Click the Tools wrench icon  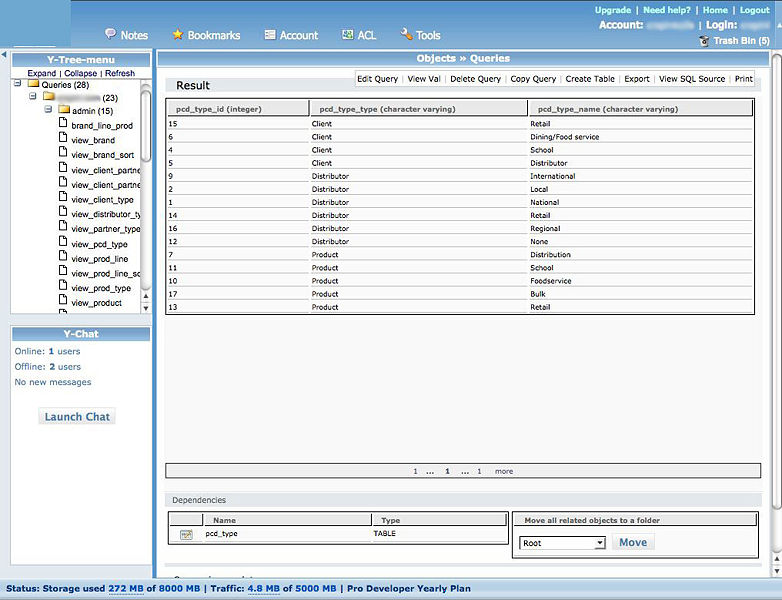[406, 34]
